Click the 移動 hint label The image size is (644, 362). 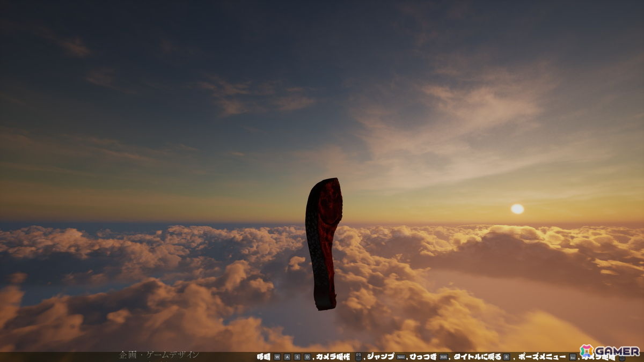[264, 357]
